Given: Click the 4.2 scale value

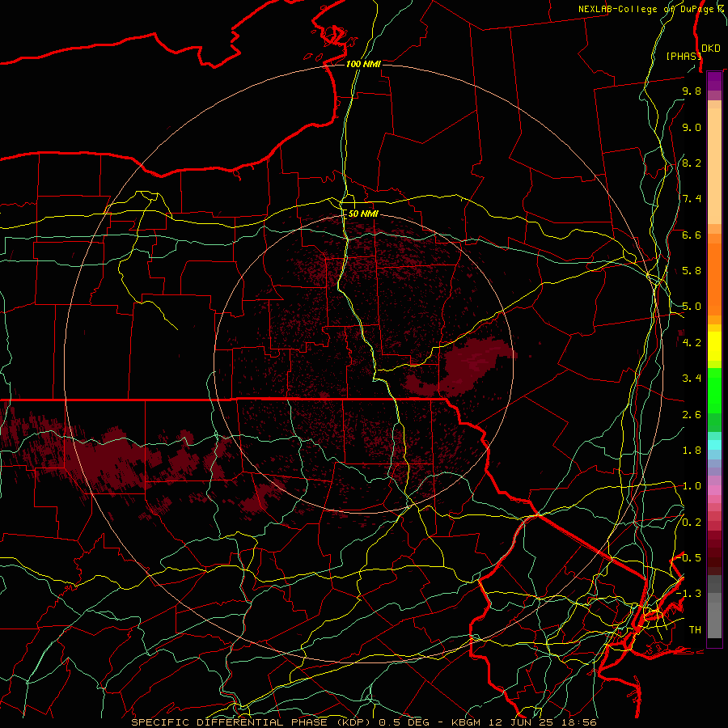Looking at the screenshot, I should click(x=692, y=343).
